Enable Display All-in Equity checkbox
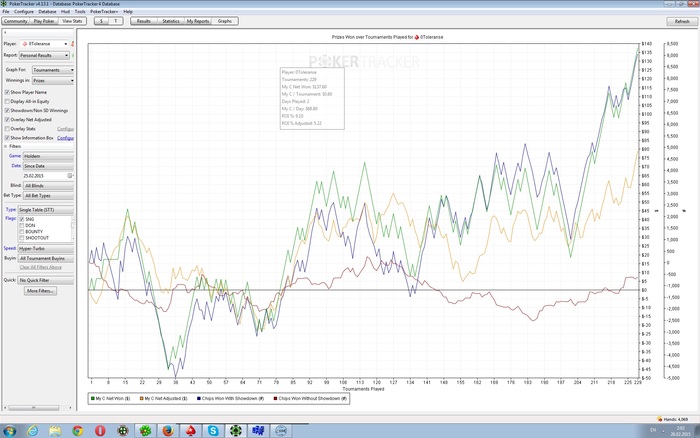The image size is (700, 438). (x=7, y=101)
